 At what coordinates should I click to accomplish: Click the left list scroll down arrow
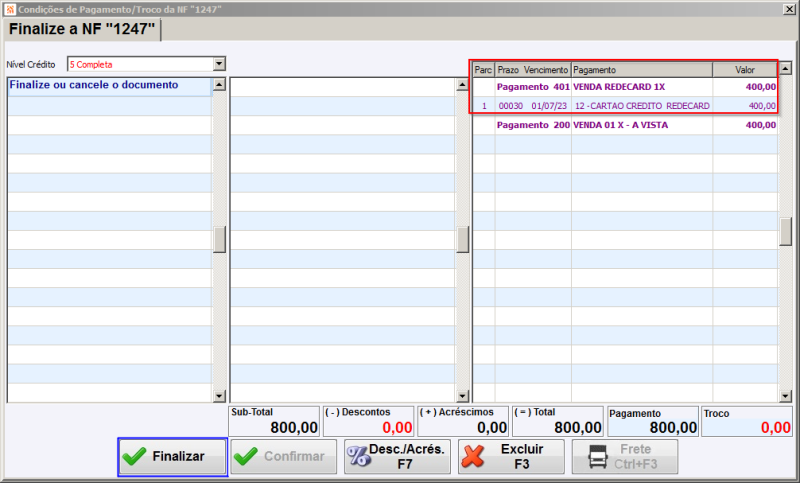coord(219,395)
